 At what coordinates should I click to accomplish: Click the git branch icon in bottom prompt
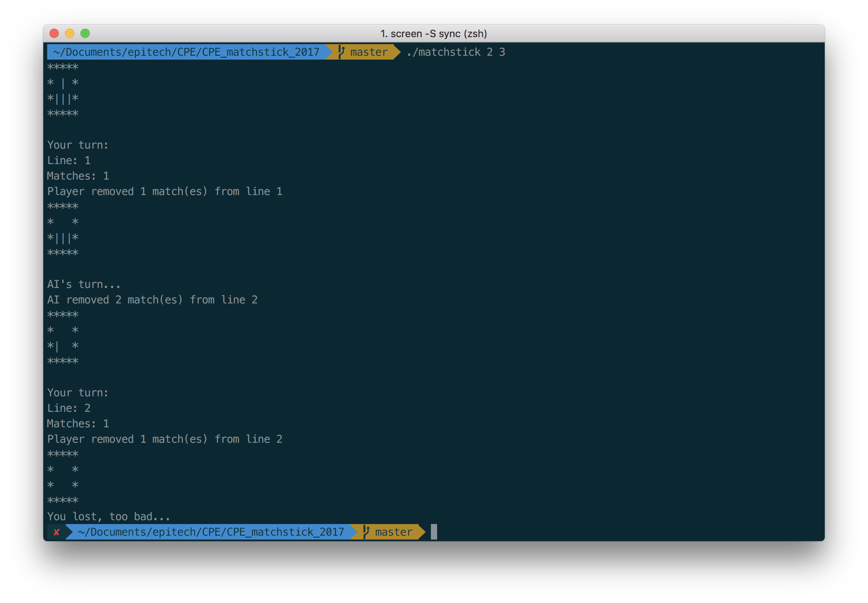point(366,532)
